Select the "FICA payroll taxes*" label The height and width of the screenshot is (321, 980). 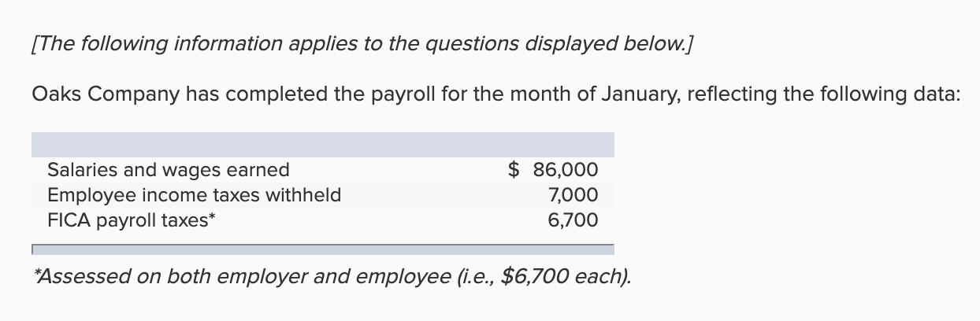(132, 220)
